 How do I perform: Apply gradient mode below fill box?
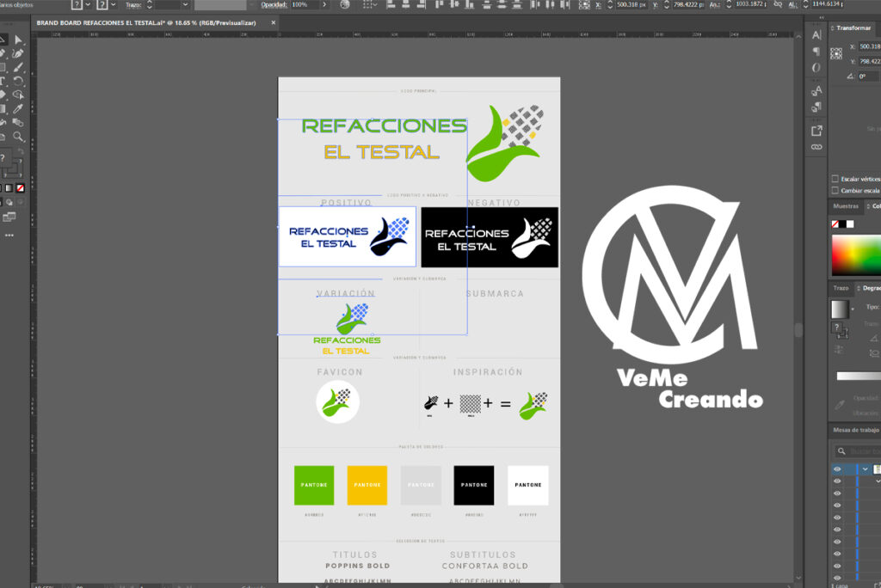pos(9,188)
